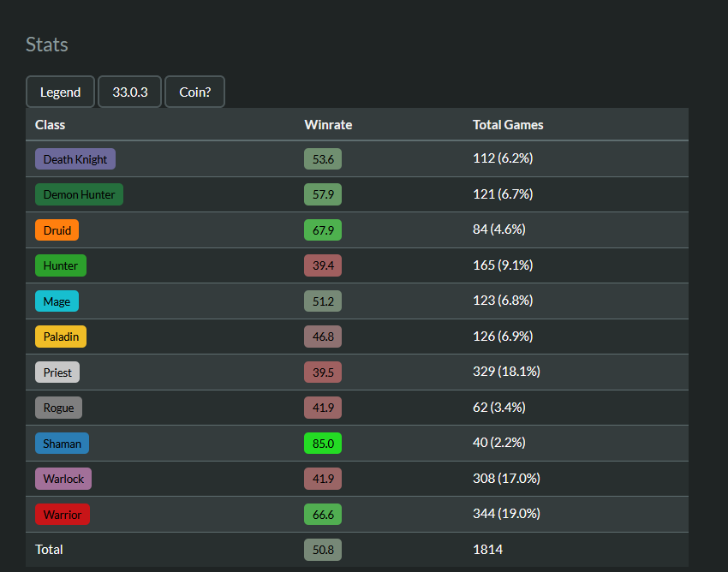Select the Rogue class tag

58,408
